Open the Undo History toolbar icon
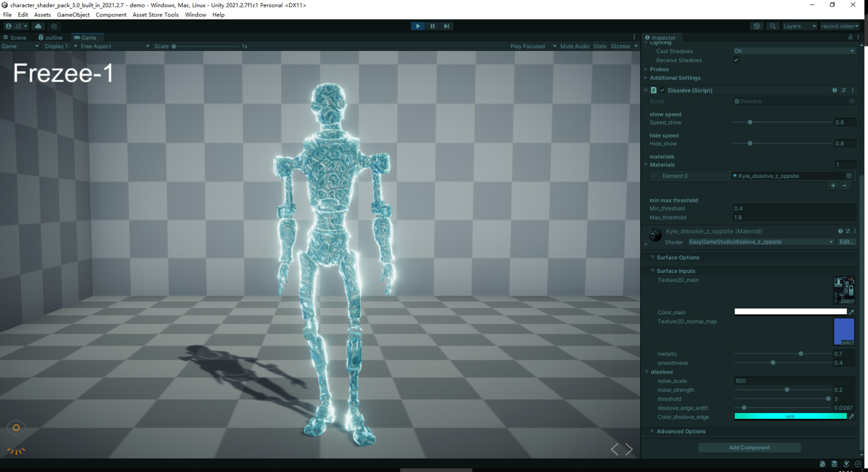The image size is (868, 472). (757, 26)
